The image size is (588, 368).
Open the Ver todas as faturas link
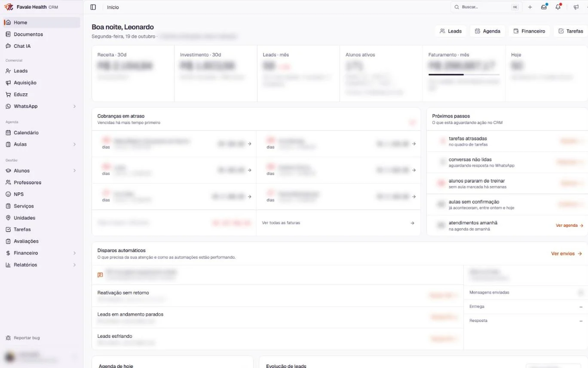tap(338, 223)
